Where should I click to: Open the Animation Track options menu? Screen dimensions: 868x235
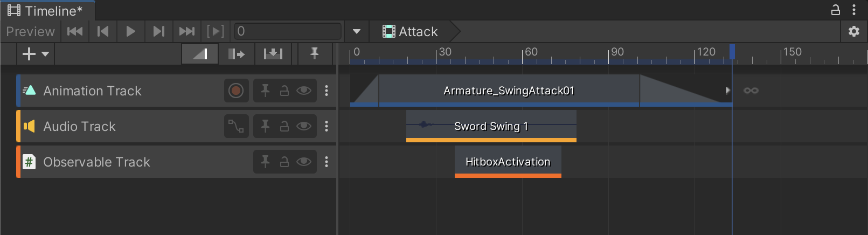coord(327,91)
